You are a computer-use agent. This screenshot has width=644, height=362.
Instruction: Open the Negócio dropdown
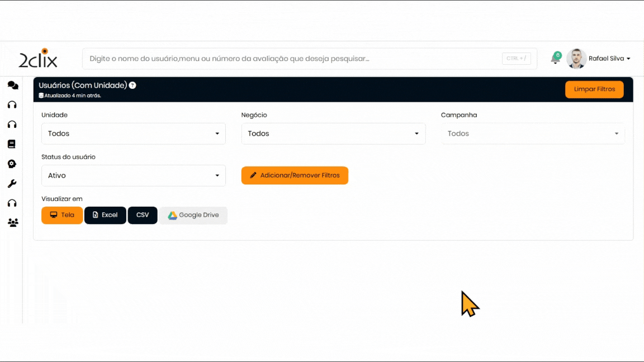click(x=333, y=134)
